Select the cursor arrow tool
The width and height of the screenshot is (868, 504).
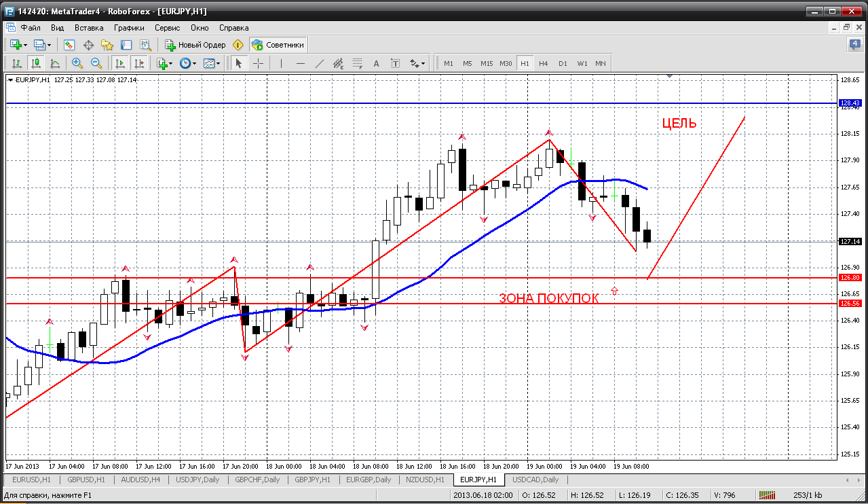238,63
